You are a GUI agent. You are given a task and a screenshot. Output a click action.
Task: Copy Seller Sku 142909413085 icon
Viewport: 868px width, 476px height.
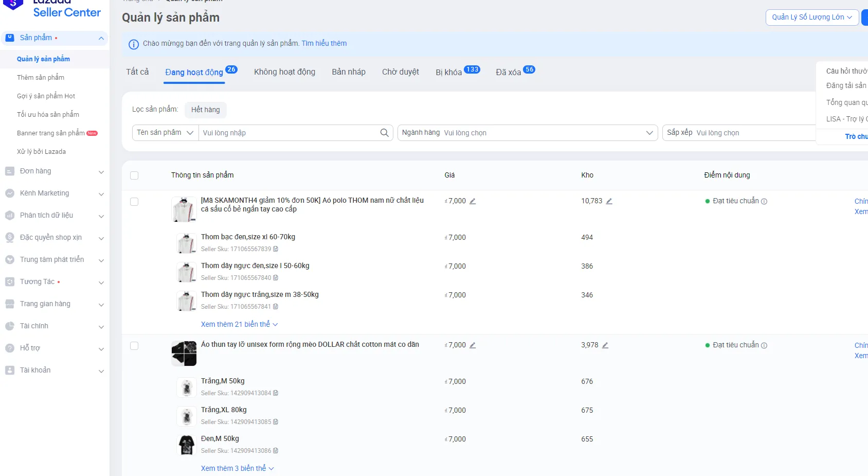[276, 422]
